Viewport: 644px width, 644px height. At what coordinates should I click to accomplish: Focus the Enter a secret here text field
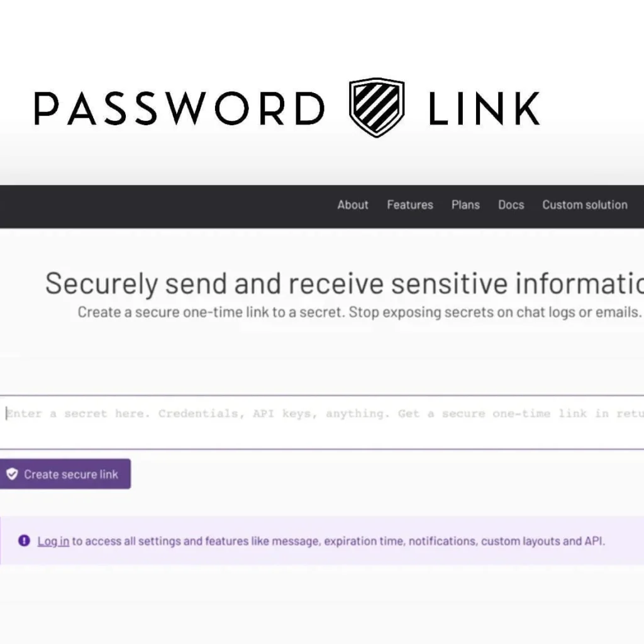[322, 422]
